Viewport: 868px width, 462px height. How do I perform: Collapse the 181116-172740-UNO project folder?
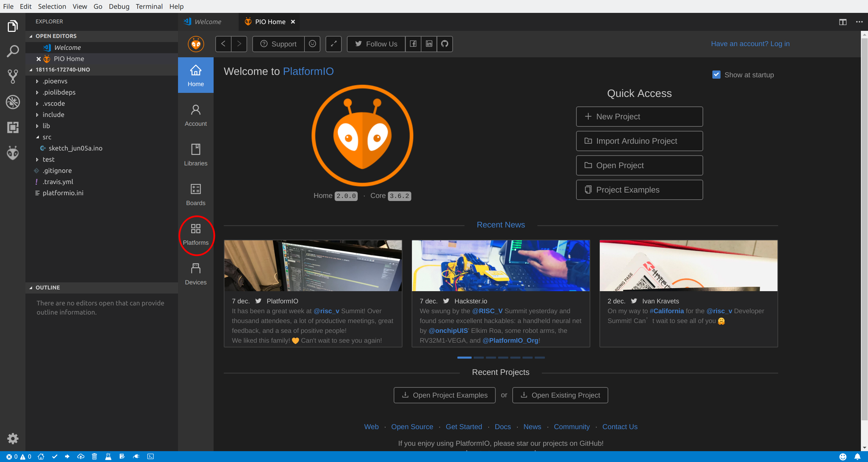click(102, 69)
